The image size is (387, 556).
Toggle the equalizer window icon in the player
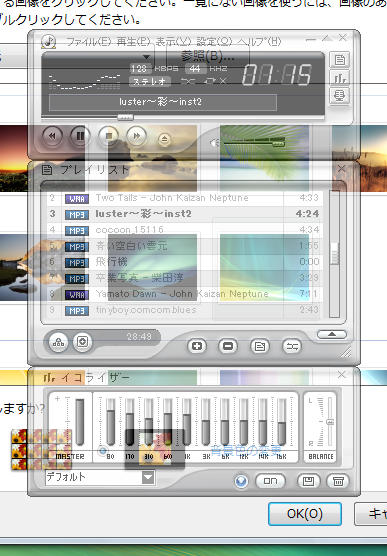[x=339, y=78]
